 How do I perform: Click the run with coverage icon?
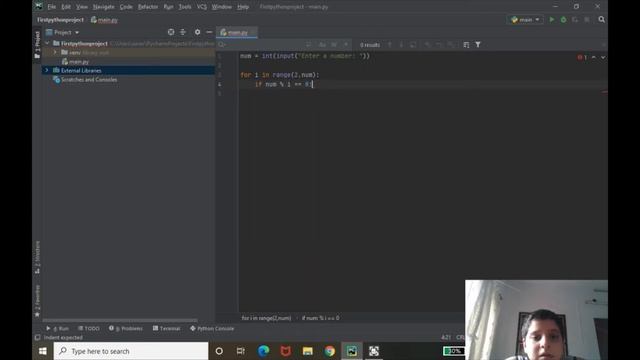pyautogui.click(x=575, y=20)
